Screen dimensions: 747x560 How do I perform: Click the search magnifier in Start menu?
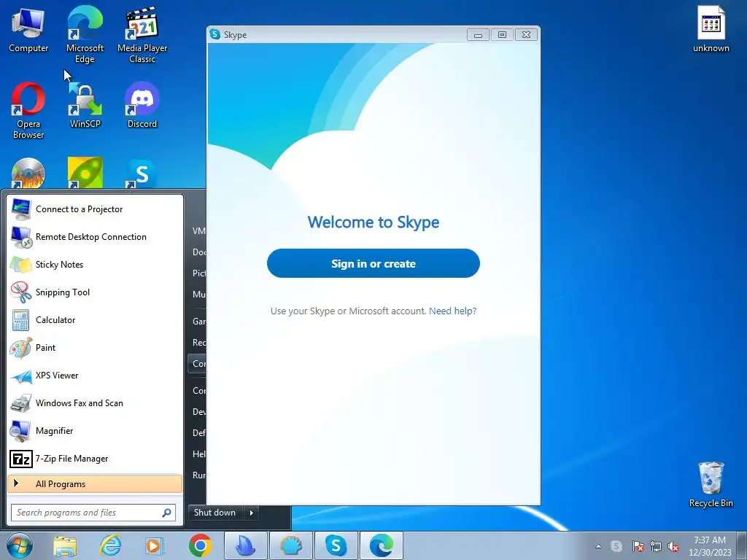pos(167,513)
